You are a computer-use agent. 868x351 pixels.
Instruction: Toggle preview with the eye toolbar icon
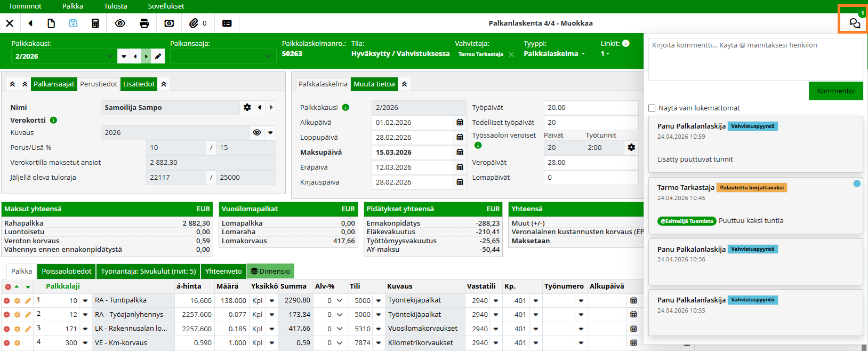coord(120,23)
